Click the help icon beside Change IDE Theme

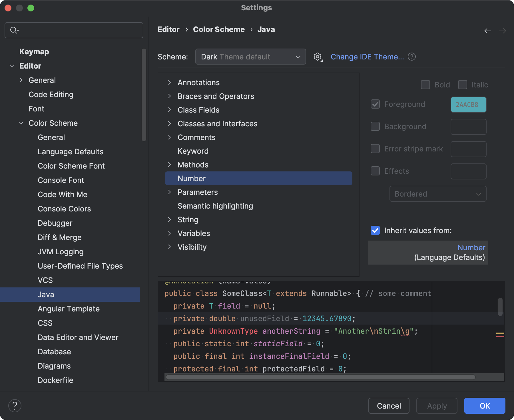(411, 57)
